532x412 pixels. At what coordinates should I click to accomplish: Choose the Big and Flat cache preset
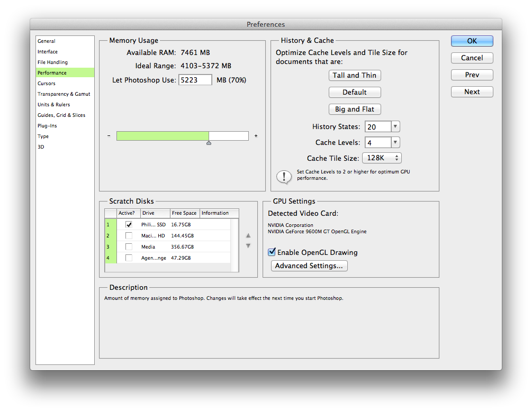[355, 109]
